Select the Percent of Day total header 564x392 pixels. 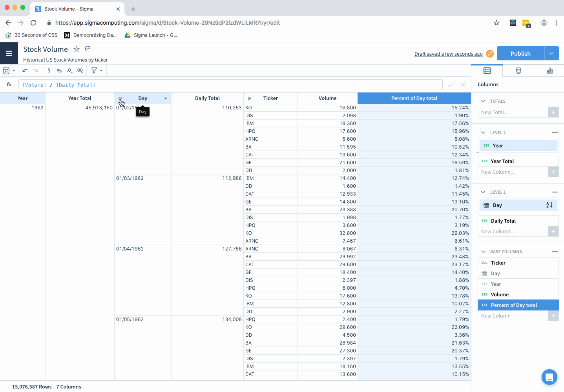[414, 98]
